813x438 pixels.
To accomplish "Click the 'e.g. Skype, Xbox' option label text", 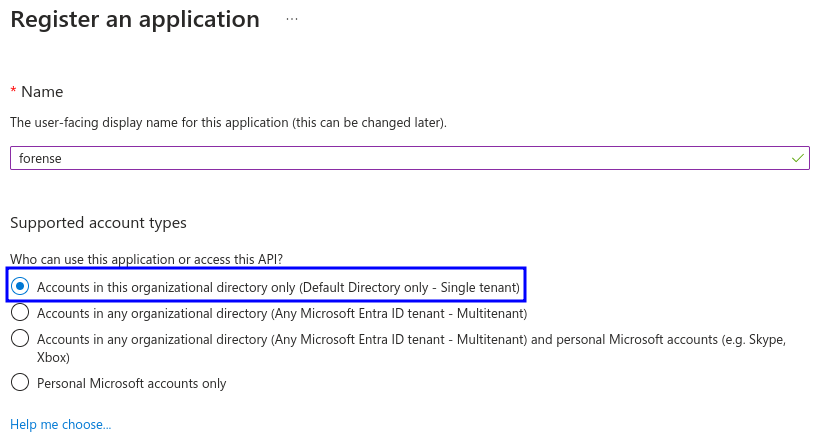I will 411,348.
